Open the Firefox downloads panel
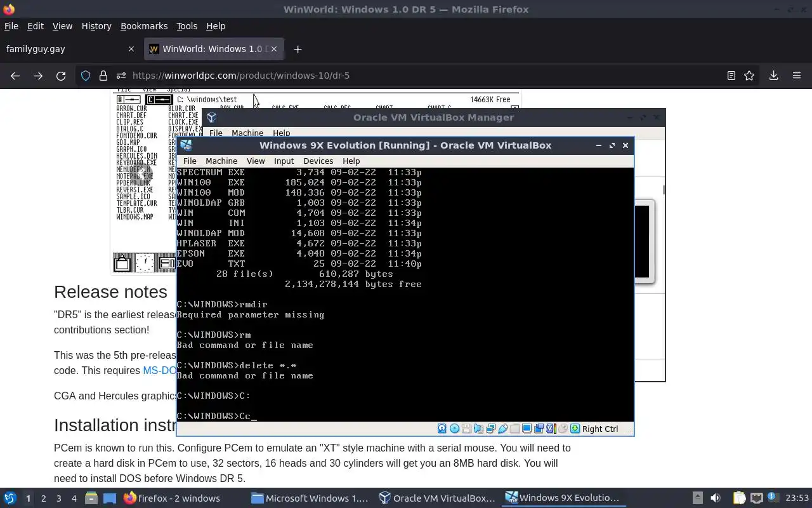The width and height of the screenshot is (812, 508). click(x=773, y=76)
